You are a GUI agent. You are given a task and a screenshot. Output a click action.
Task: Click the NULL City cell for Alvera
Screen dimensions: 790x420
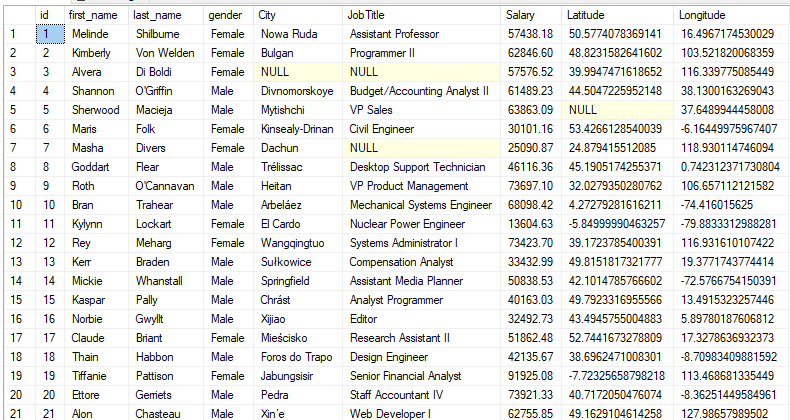coord(298,72)
